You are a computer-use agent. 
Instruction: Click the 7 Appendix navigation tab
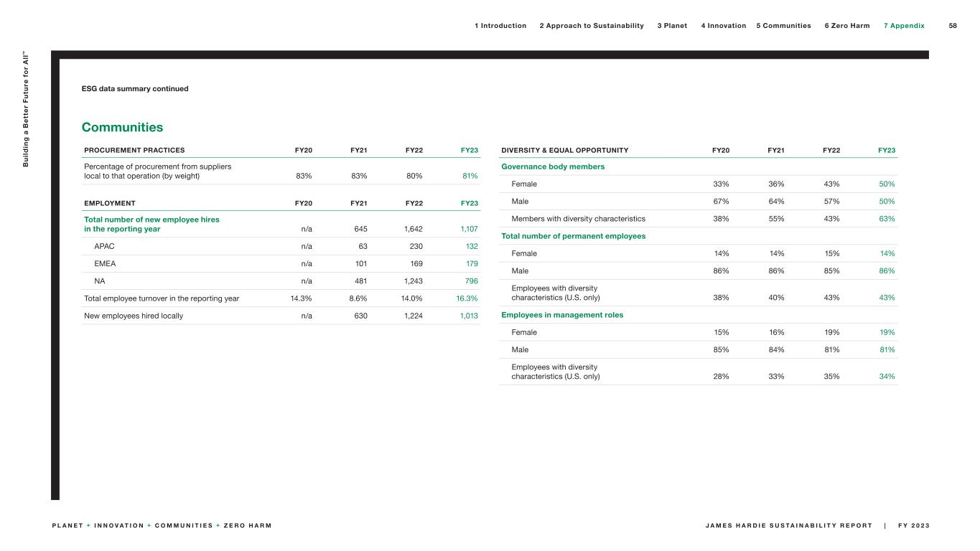tap(903, 26)
